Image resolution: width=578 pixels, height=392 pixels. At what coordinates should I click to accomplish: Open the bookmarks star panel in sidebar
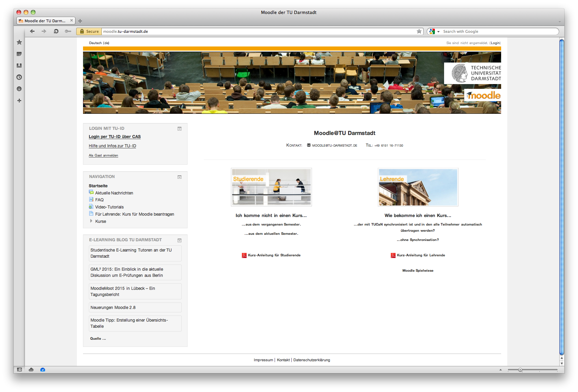tap(19, 42)
